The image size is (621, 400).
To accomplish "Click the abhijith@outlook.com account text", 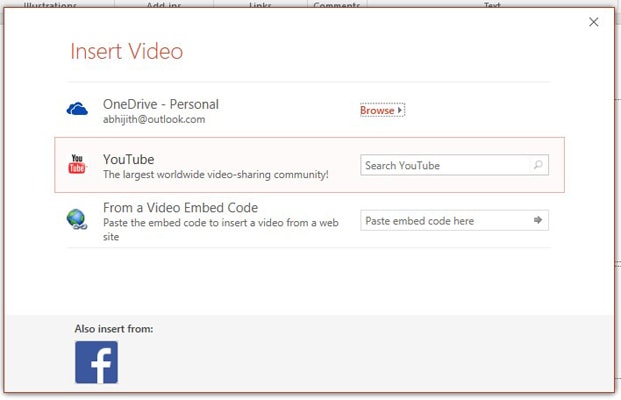I will pos(154,119).
